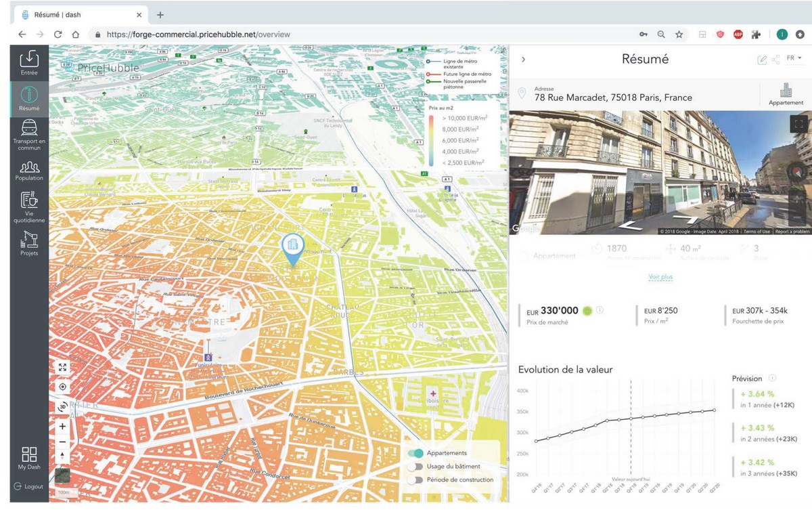The image size is (812, 514).
Task: Click the Appartement property type button
Action: coord(786,94)
